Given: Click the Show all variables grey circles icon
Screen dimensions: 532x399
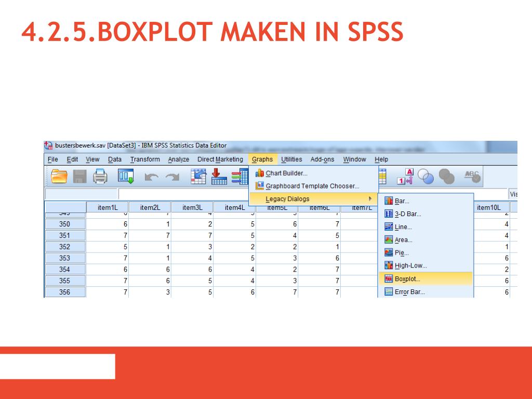Looking at the screenshot, I should coord(446,177).
